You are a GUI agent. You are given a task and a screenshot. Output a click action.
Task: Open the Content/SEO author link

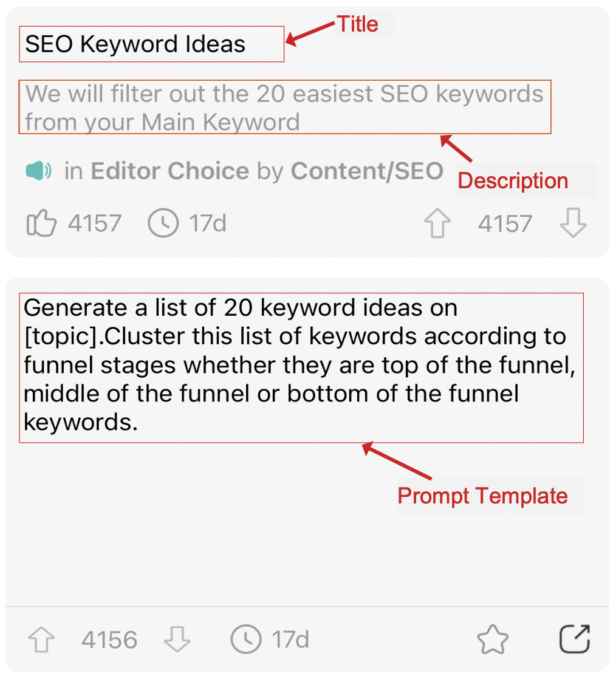(367, 171)
